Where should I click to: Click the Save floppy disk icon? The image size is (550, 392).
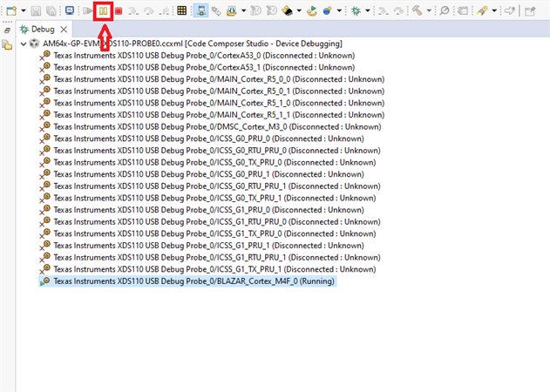point(36,11)
